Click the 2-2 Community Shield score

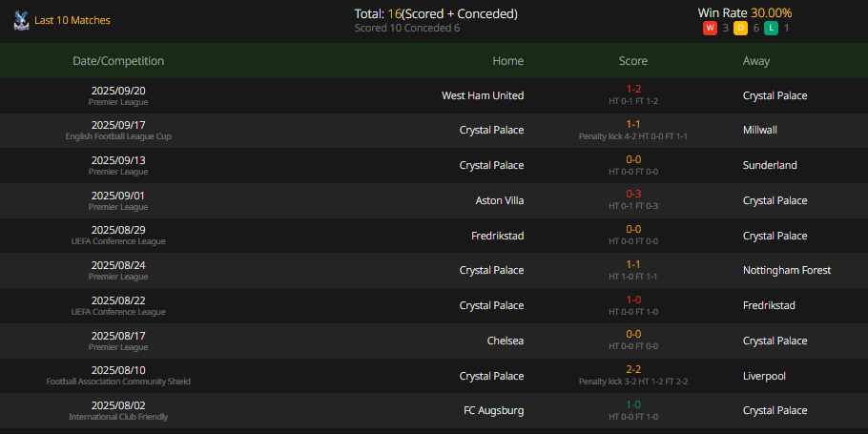click(633, 369)
